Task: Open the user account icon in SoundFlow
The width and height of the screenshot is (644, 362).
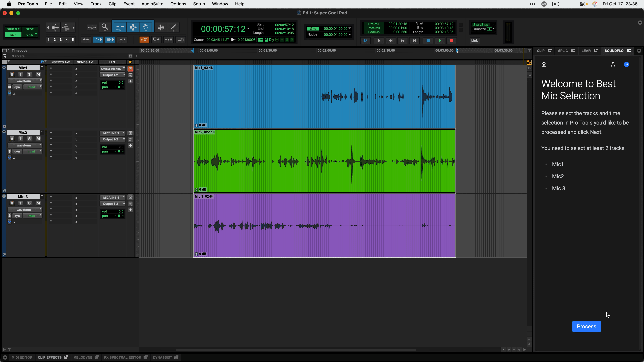Action: pos(613,65)
